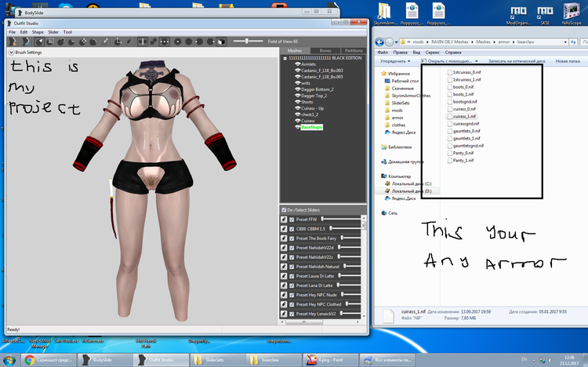Enable the Transform tool icon
The image size is (588, 367).
[118, 42]
